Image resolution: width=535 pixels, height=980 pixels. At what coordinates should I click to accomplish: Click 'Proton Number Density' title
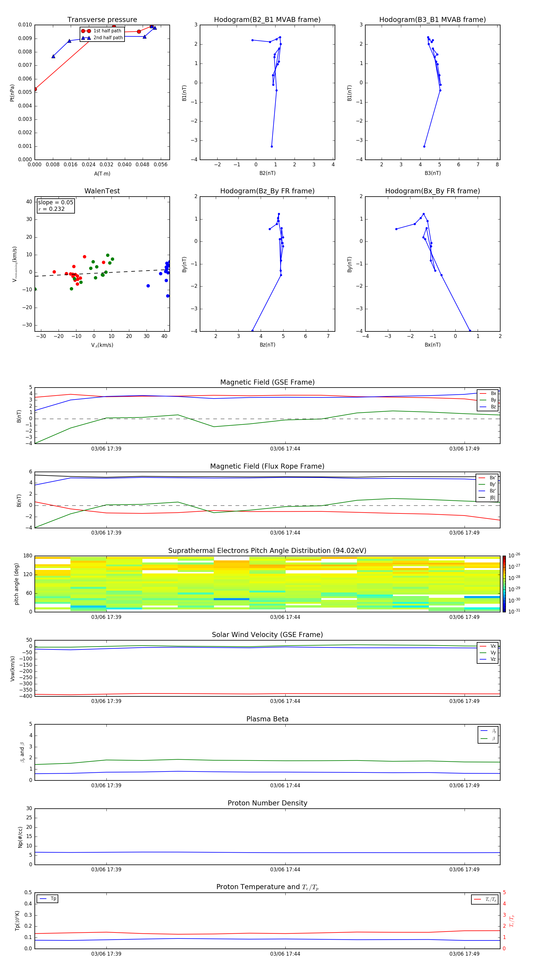tap(267, 803)
